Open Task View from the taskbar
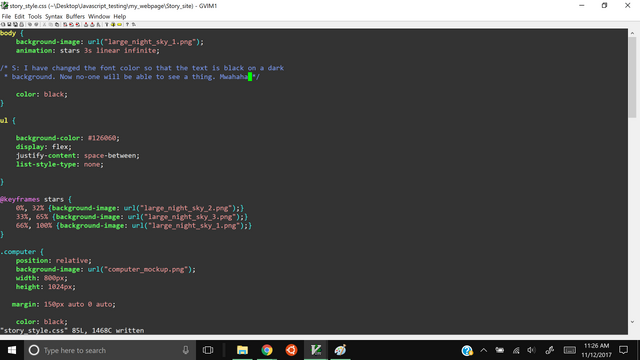This screenshot has height=360, width=640. coord(208,350)
